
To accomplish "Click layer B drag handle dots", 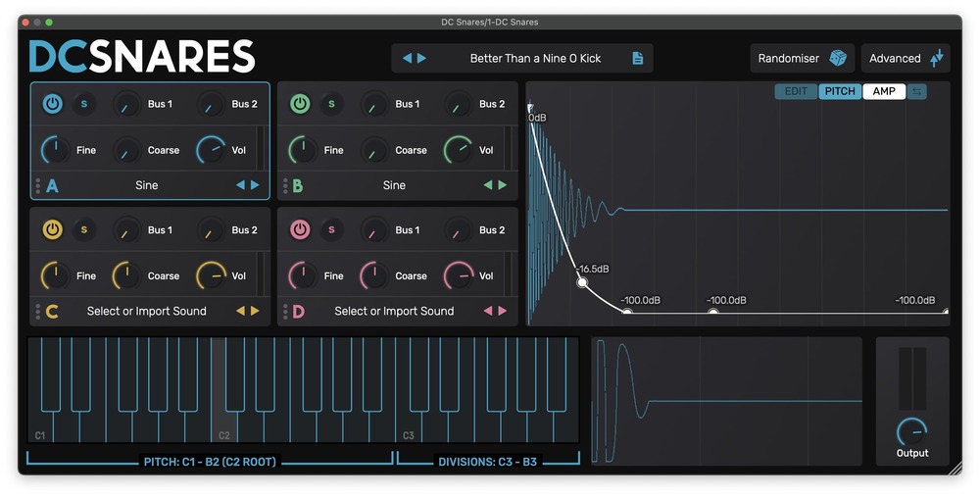I will (285, 186).
